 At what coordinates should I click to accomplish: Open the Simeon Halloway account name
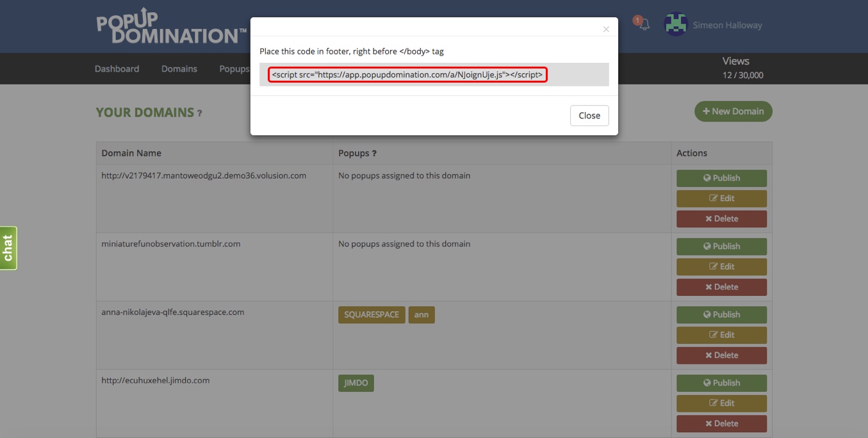(x=727, y=26)
